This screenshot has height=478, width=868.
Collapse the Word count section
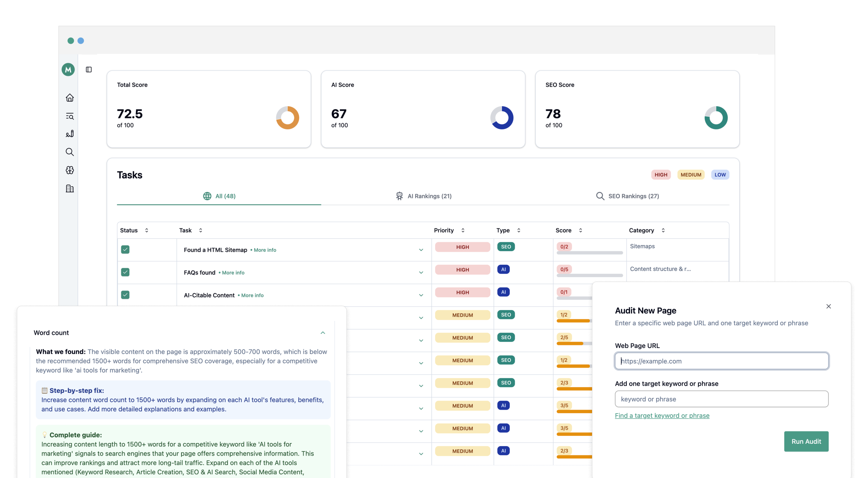coord(323,333)
